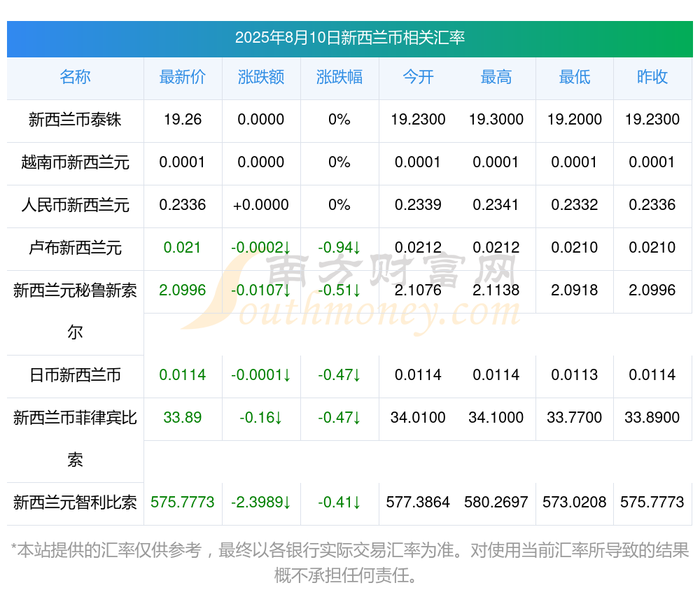Select the 今开 column header

click(x=418, y=77)
